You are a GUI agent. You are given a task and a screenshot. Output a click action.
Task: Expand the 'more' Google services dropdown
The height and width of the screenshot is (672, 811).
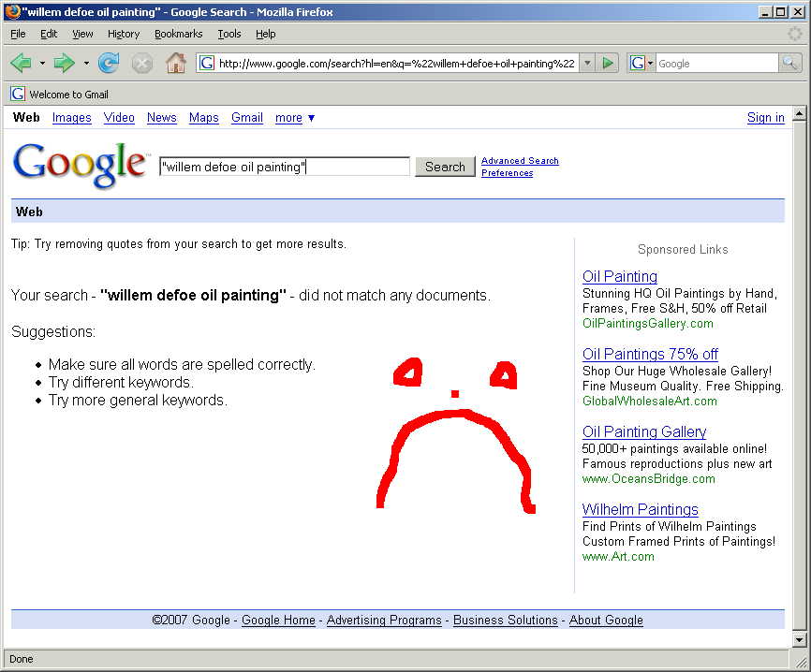(x=295, y=118)
